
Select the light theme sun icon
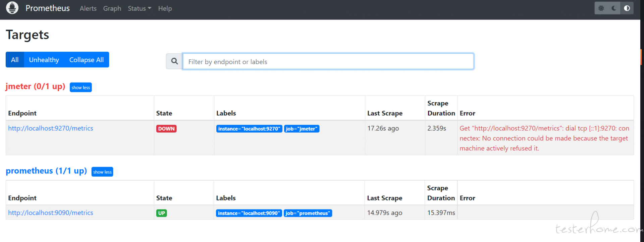pyautogui.click(x=601, y=8)
